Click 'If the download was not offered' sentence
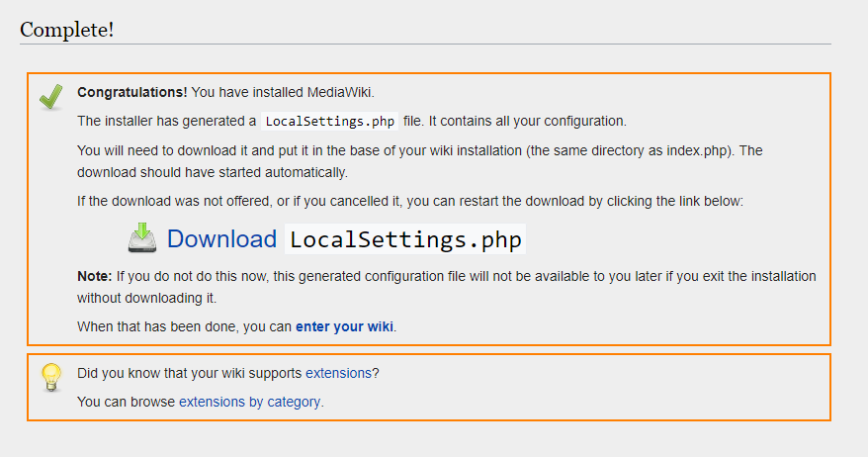Image resolution: width=868 pixels, height=457 pixels. point(410,201)
